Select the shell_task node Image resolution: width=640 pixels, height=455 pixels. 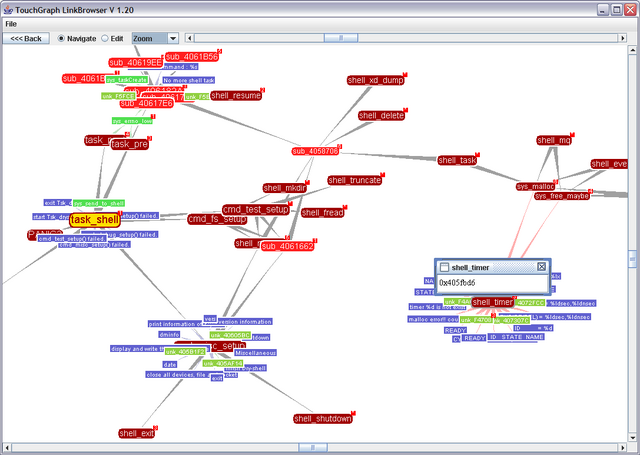457,160
